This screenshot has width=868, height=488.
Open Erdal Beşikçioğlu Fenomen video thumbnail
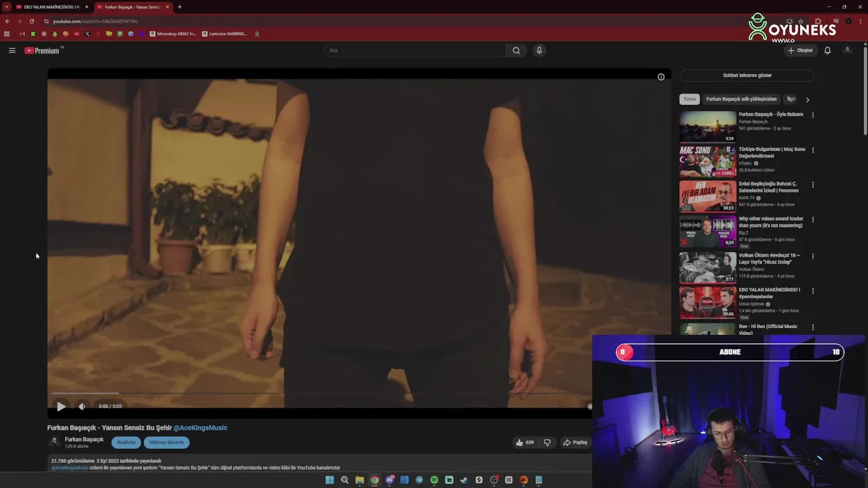708,197
